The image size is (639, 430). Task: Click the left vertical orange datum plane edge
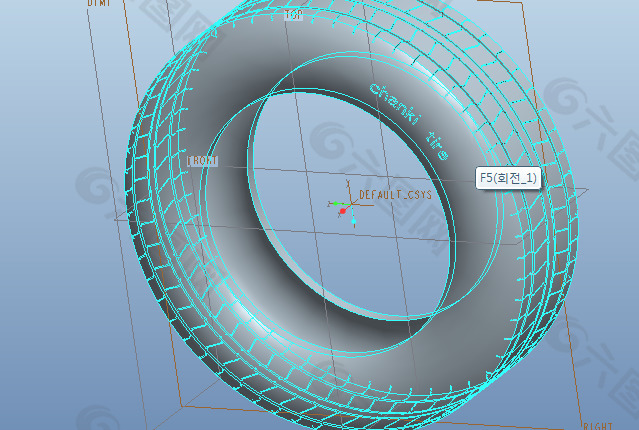click(x=110, y=200)
